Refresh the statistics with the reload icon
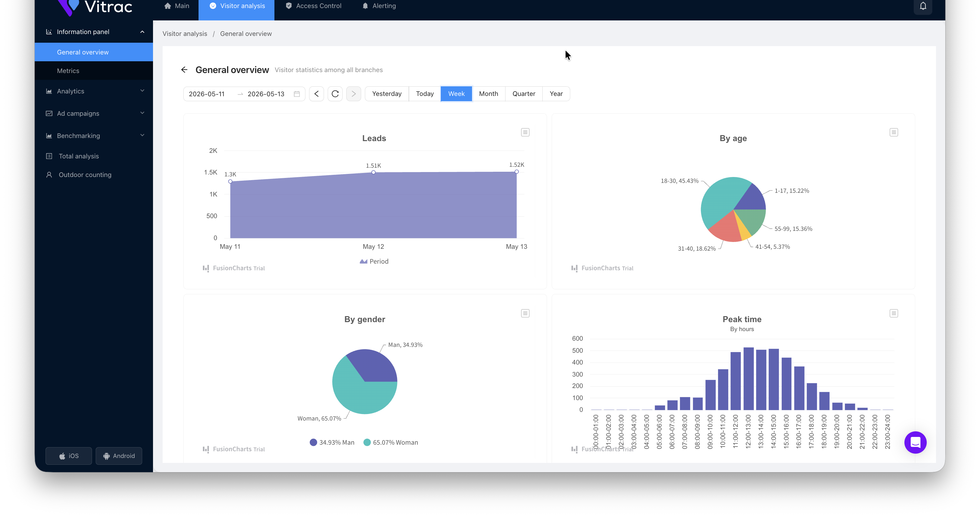 [335, 94]
